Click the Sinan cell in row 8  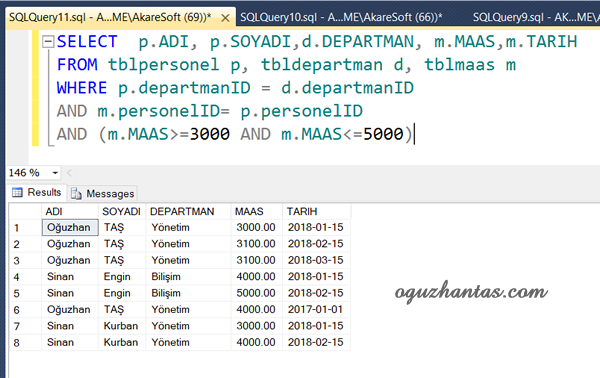tap(70, 342)
